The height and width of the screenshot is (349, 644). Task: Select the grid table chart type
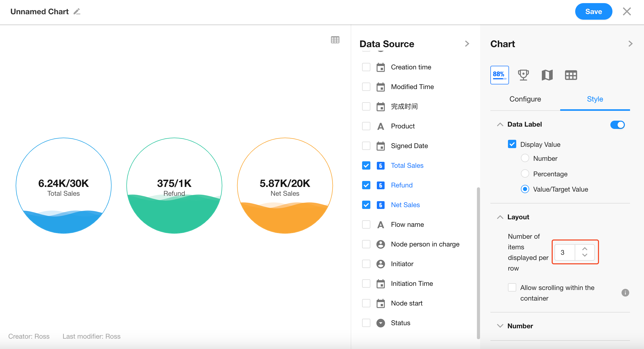(x=571, y=75)
